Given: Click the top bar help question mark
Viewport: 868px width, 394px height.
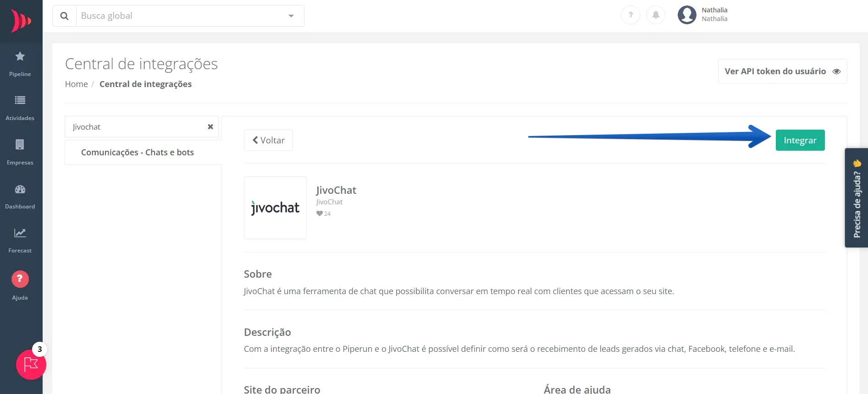Looking at the screenshot, I should (630, 15).
